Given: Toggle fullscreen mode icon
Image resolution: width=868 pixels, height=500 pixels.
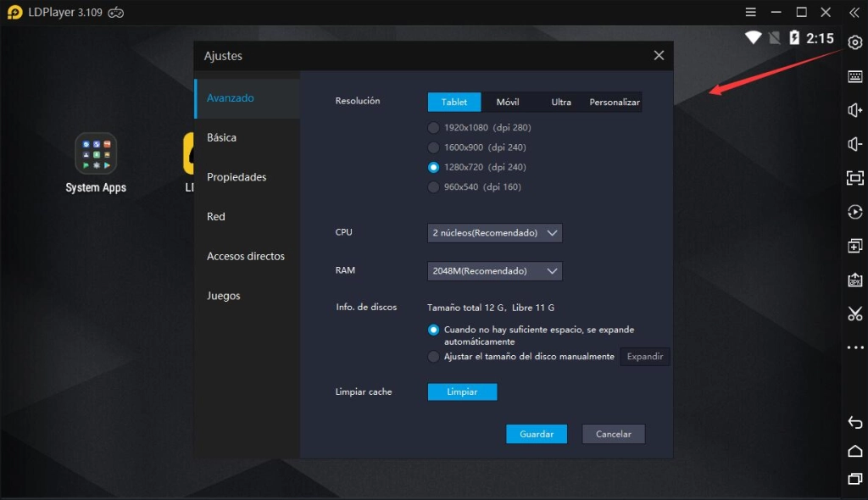Looking at the screenshot, I should [x=854, y=178].
